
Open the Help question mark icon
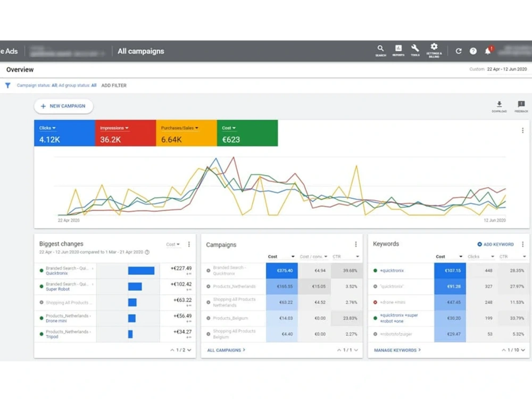[473, 51]
